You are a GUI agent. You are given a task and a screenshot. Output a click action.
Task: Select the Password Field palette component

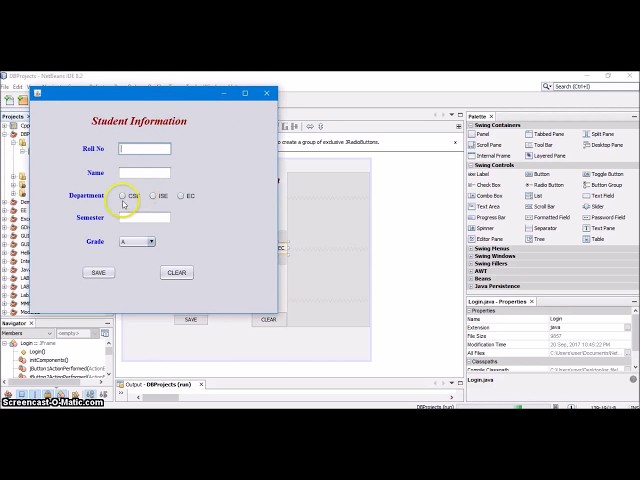point(604,218)
